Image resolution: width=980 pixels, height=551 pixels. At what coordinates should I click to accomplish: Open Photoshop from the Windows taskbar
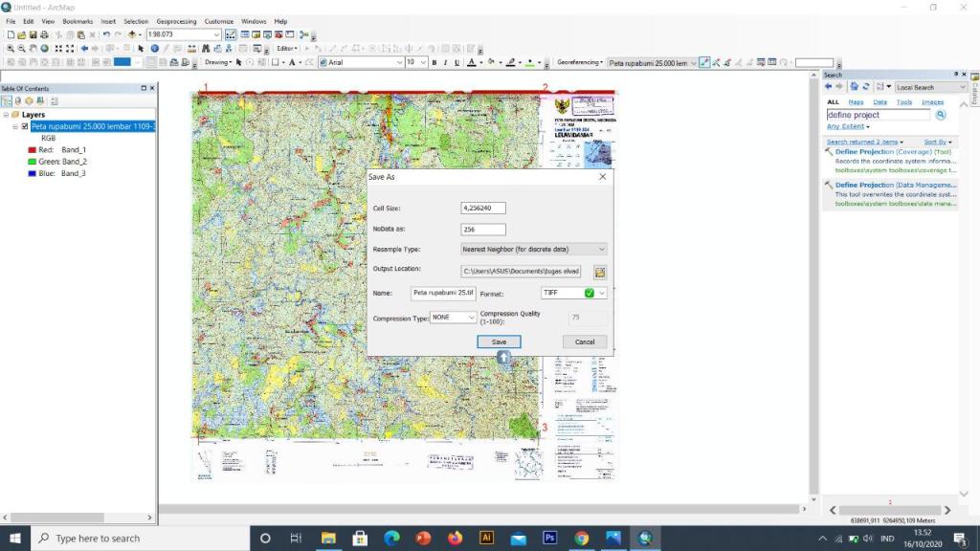tap(549, 538)
